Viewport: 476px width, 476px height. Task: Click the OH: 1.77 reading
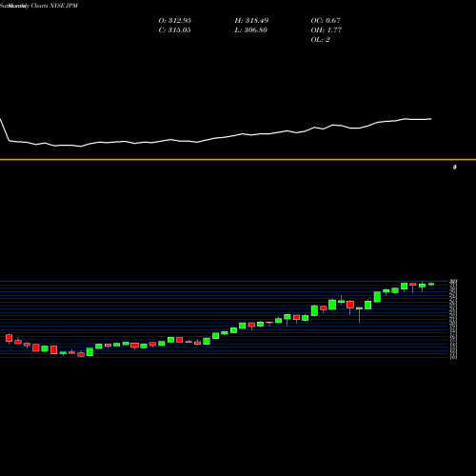point(327,30)
